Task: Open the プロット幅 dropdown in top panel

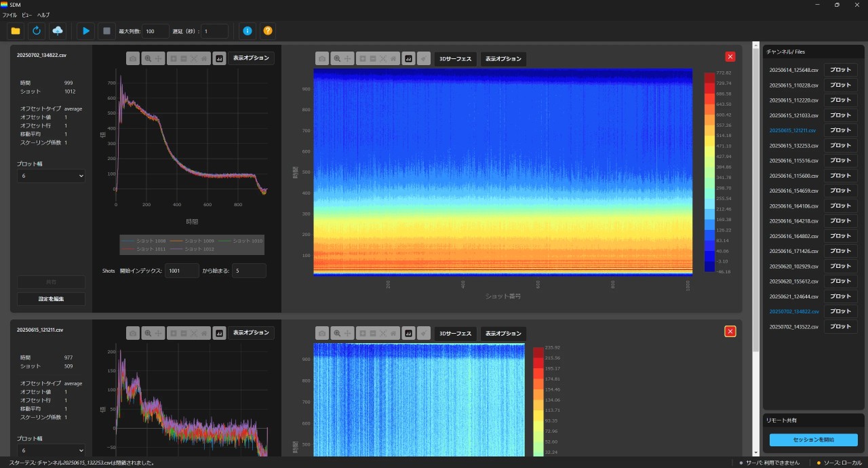Action: pos(51,176)
